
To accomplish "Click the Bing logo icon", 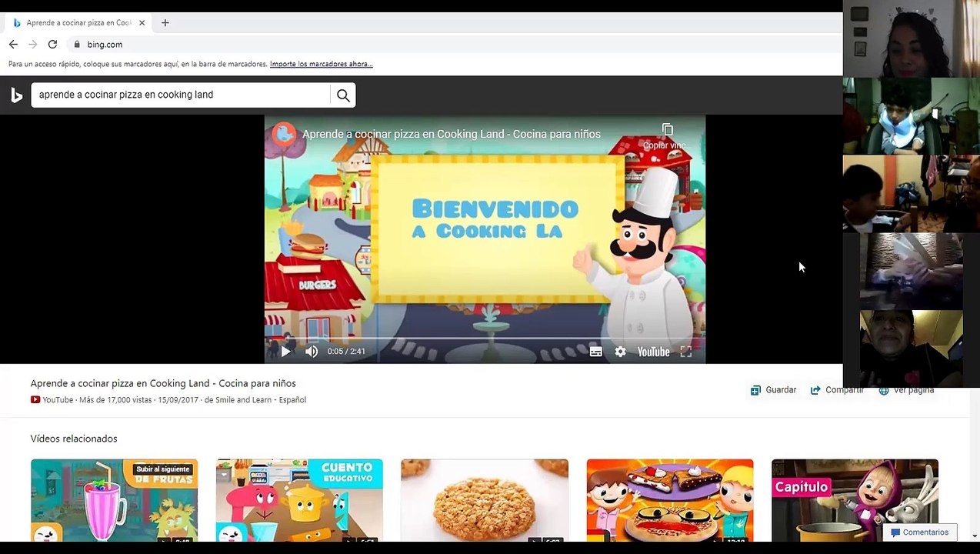I will [x=16, y=95].
